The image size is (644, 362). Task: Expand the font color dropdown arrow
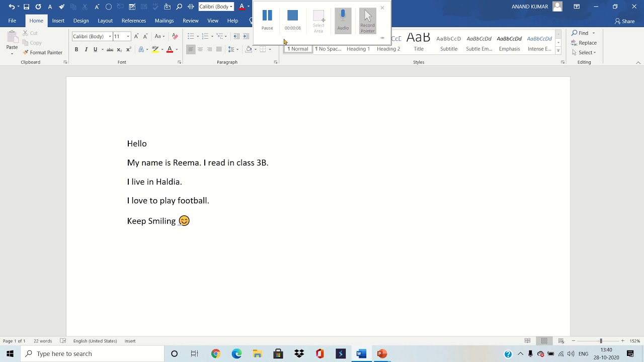tap(176, 49)
